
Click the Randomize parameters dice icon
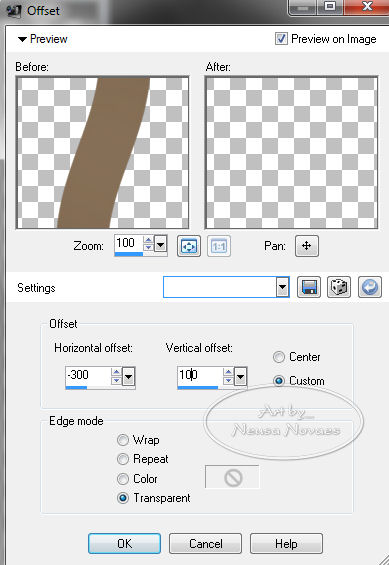tap(339, 287)
